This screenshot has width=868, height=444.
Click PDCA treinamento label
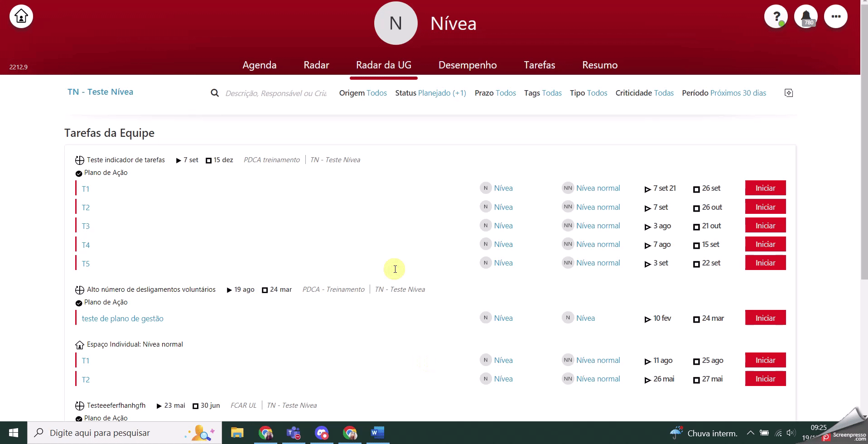[x=272, y=160]
